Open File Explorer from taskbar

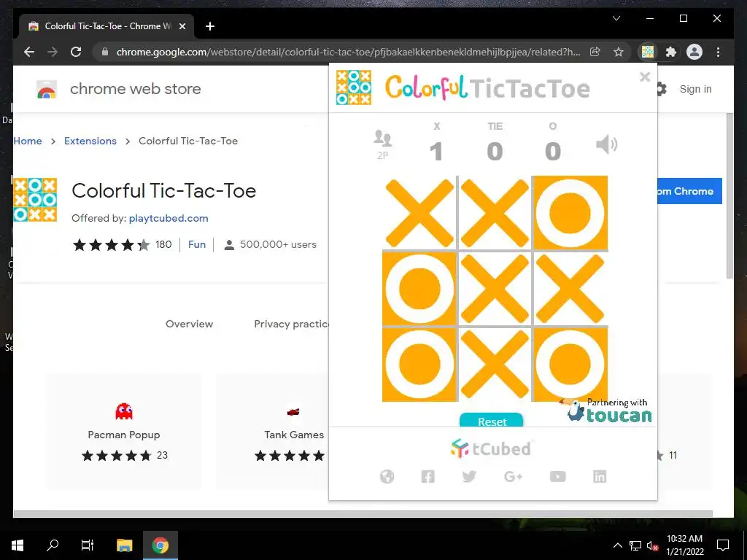[x=124, y=545]
